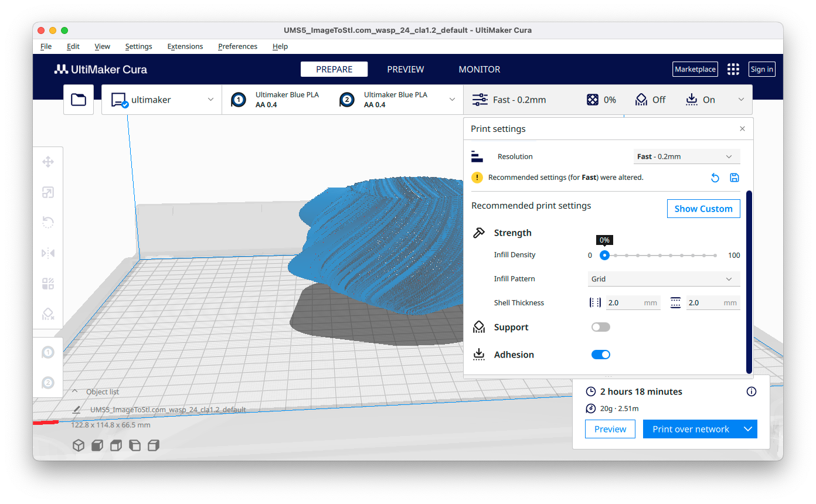This screenshot has height=504, width=816.
Task: Open the Extensions menu
Action: pyautogui.click(x=185, y=46)
